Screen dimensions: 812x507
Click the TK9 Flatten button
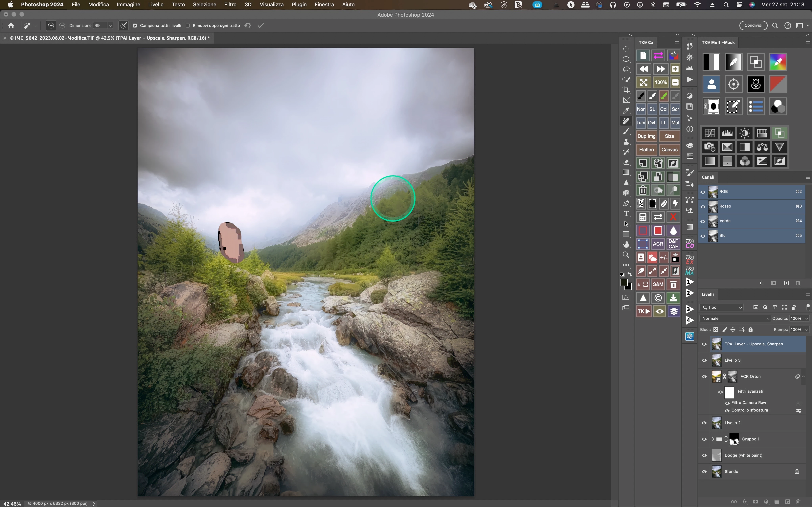click(x=646, y=150)
